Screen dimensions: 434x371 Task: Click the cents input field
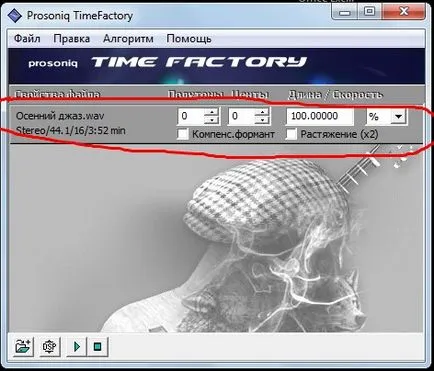pos(241,116)
